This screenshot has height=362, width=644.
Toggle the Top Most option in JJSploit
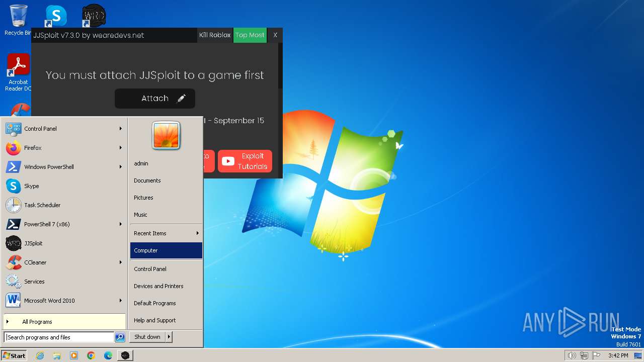(250, 35)
